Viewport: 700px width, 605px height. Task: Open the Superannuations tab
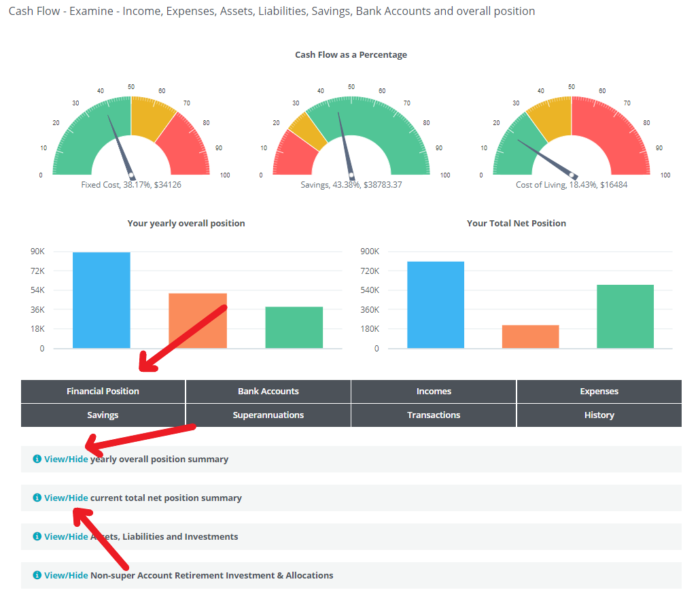(x=268, y=415)
